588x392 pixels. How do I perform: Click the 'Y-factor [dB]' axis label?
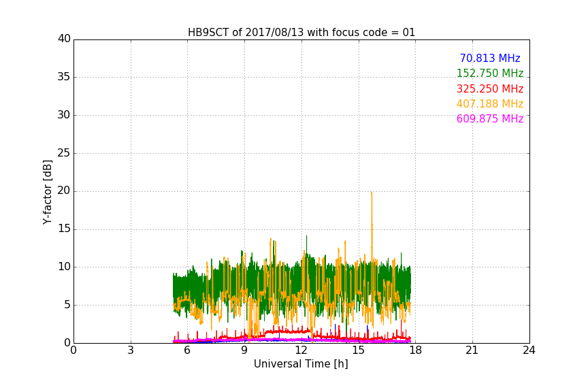(47, 192)
